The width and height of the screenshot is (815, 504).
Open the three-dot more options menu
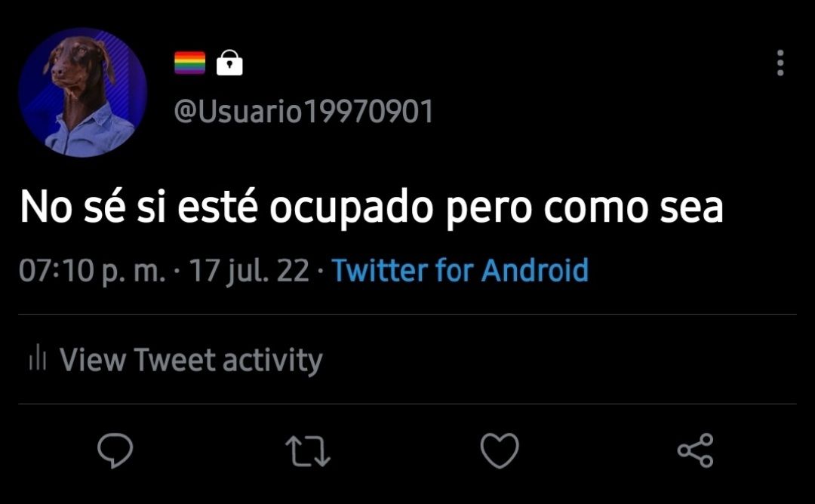point(780,63)
